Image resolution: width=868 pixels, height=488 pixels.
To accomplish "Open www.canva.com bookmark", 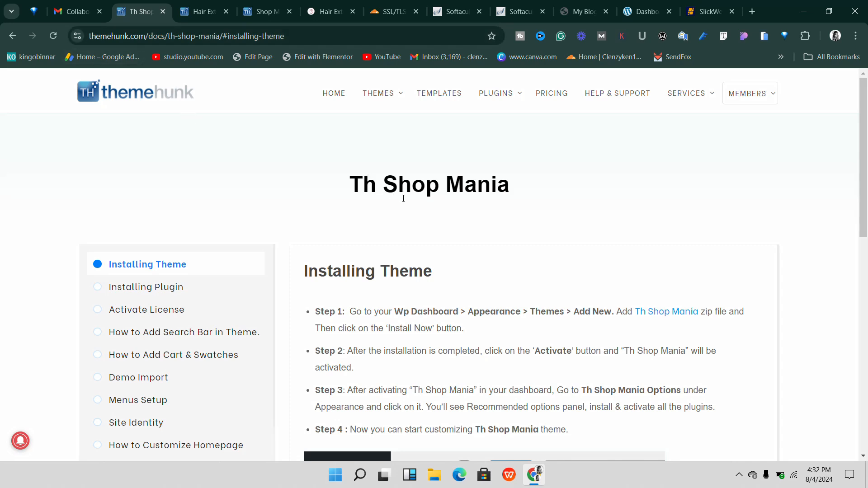I will 527,57.
